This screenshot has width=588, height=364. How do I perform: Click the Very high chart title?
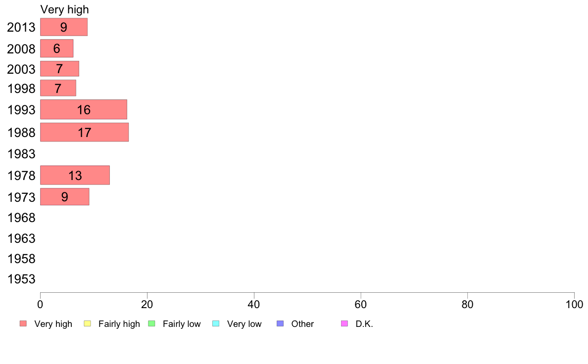[64, 9]
